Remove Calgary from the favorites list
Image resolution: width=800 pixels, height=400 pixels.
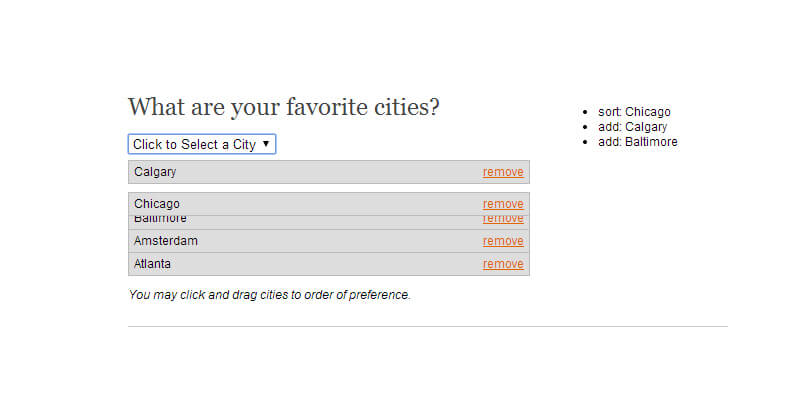pos(503,172)
